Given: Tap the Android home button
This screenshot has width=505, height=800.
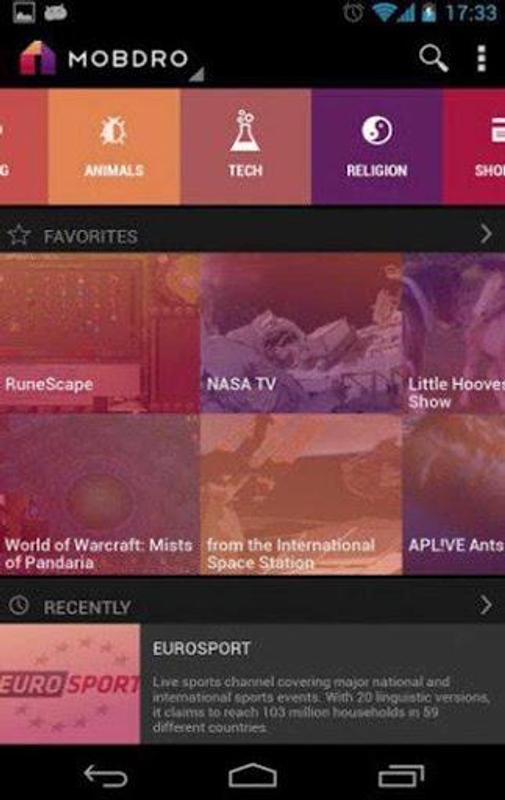Looking at the screenshot, I should click(252, 776).
